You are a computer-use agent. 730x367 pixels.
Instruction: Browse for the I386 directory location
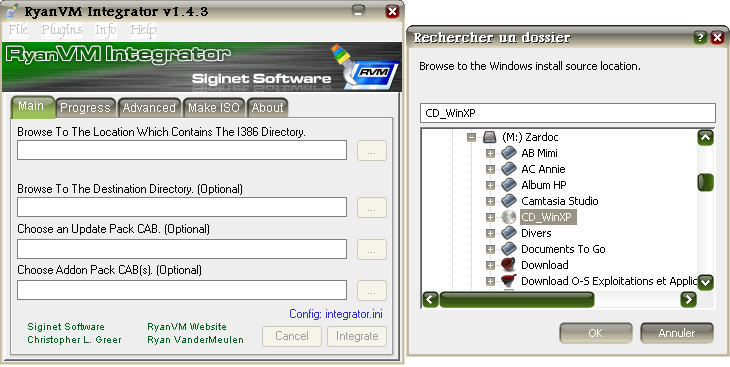point(372,150)
